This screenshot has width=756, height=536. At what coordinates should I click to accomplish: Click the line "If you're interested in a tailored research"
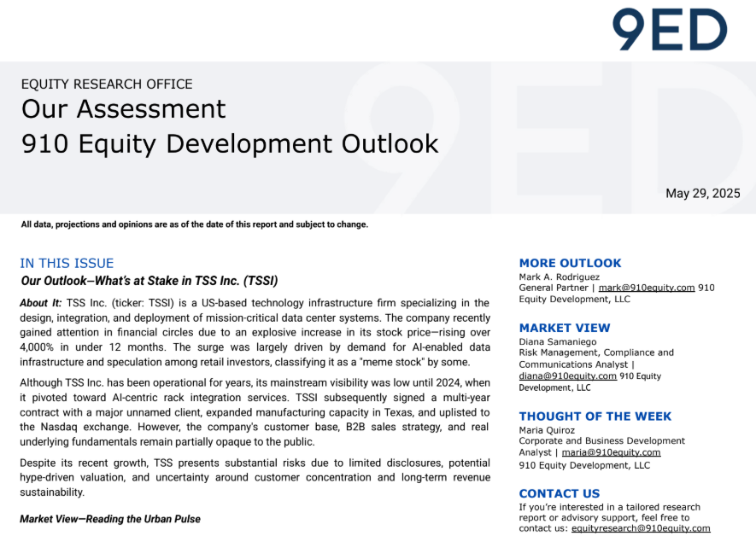tap(609, 507)
